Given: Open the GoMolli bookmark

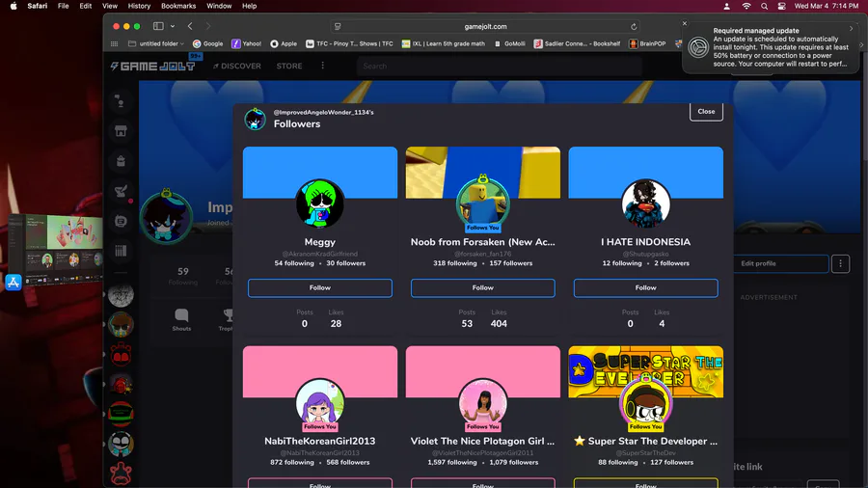Looking at the screenshot, I should (x=510, y=43).
